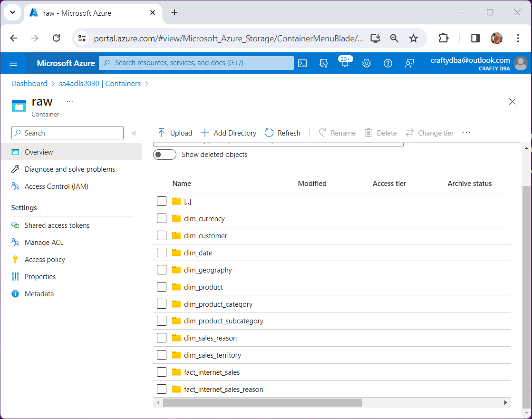This screenshot has width=532, height=419.
Task: Open the dim_product folder
Action: [203, 287]
